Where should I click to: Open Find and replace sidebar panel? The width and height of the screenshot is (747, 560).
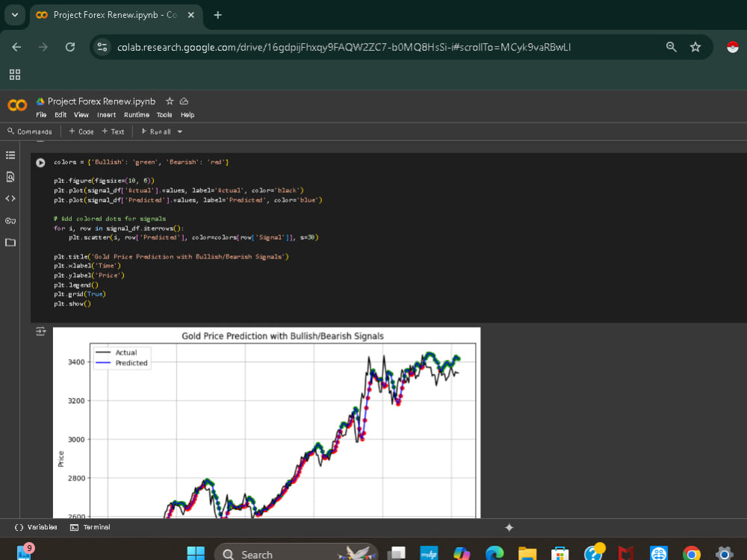10,177
